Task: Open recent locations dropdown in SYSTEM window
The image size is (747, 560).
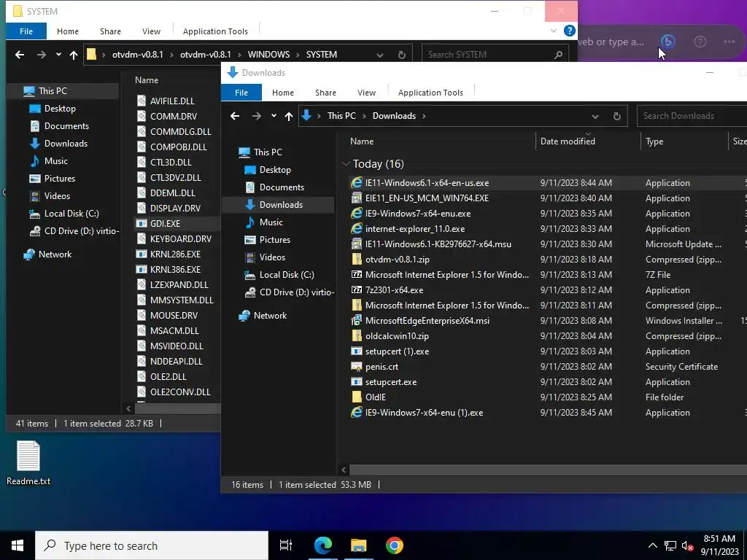Action: tap(58, 54)
